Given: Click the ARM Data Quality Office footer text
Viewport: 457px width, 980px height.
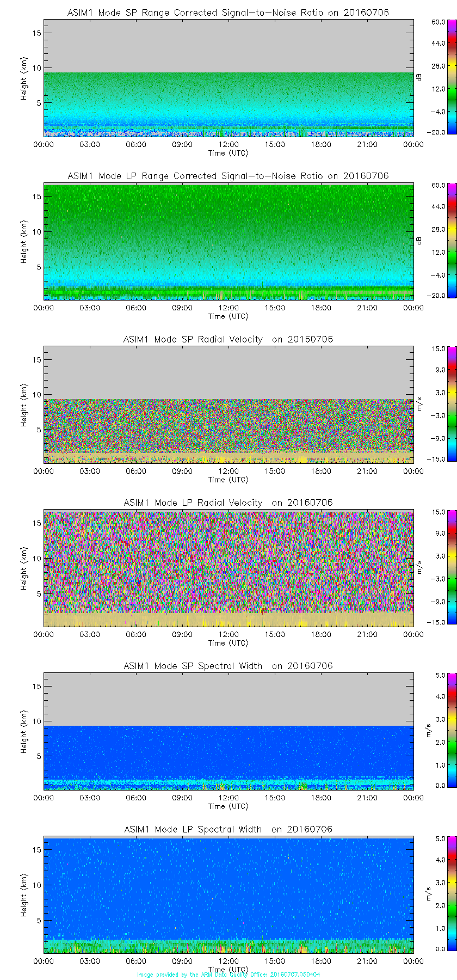Looking at the screenshot, I should pyautogui.click(x=228, y=975).
